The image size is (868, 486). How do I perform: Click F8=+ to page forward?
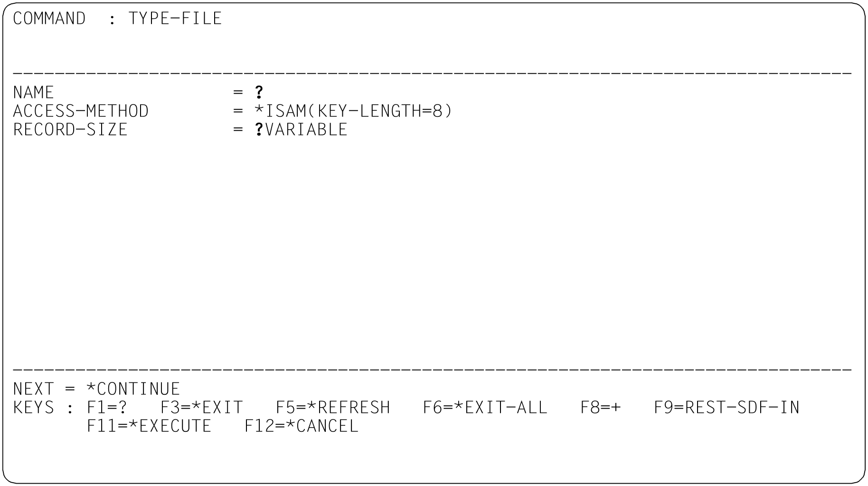tap(601, 408)
